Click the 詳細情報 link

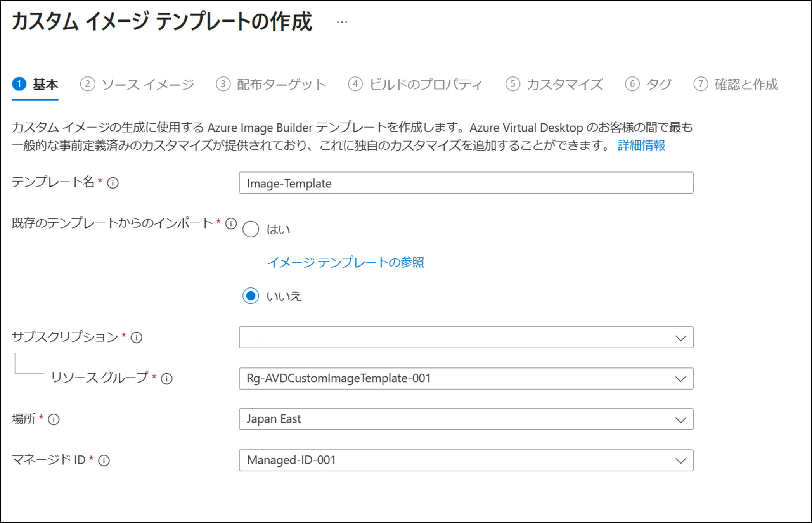click(x=641, y=145)
